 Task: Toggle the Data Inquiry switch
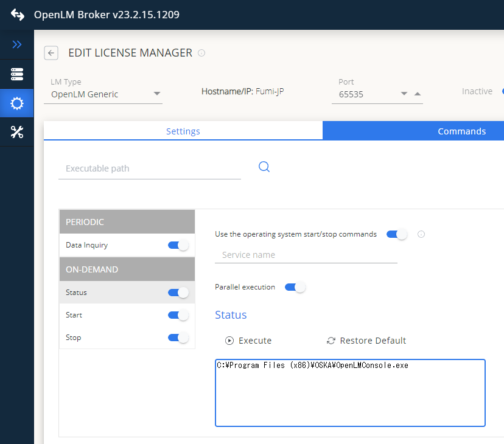178,245
